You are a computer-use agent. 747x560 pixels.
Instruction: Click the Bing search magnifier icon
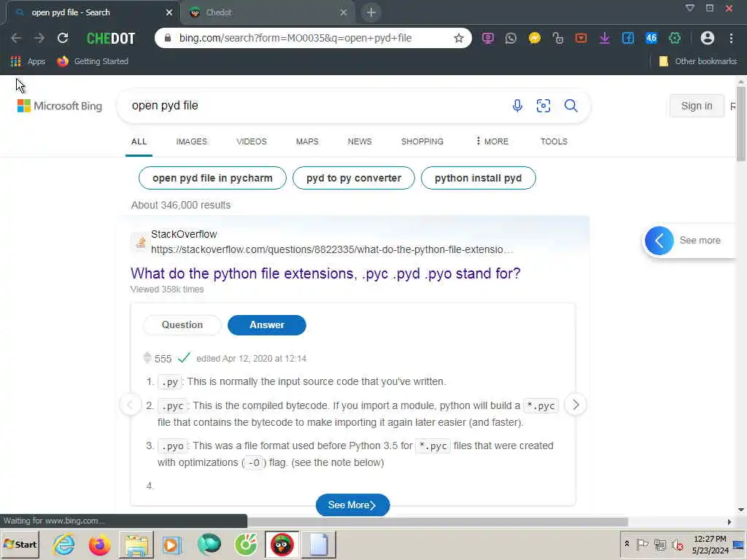[570, 106]
